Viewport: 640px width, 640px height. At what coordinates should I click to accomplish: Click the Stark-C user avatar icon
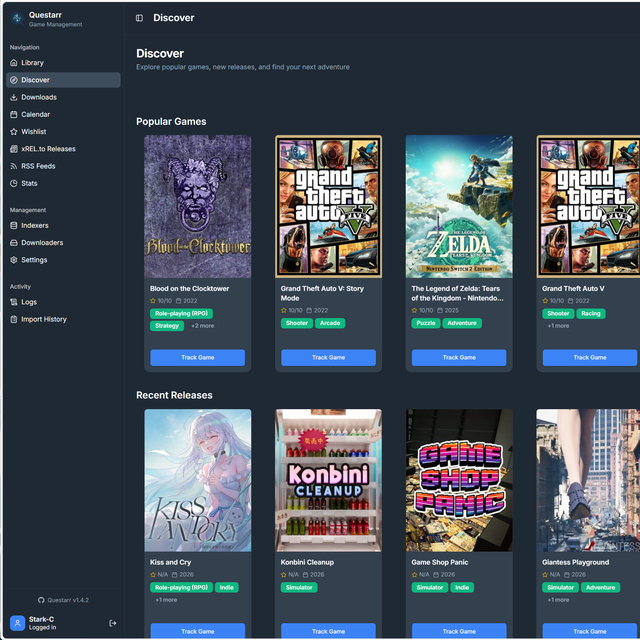click(x=18, y=623)
